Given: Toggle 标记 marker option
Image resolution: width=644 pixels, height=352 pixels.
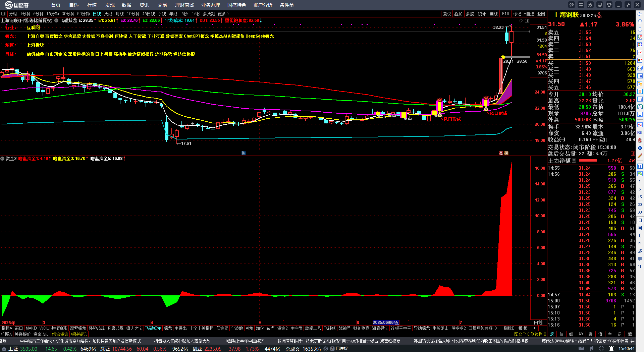Looking at the screenshot, I should [x=517, y=14].
